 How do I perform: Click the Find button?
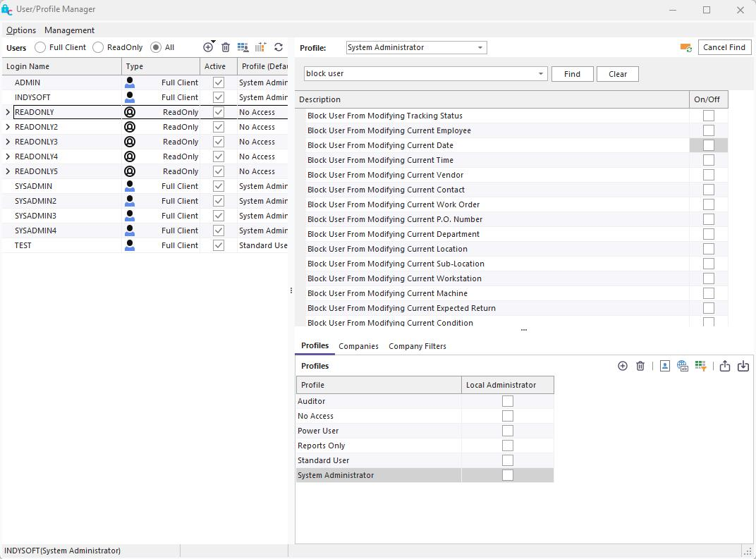(x=572, y=74)
